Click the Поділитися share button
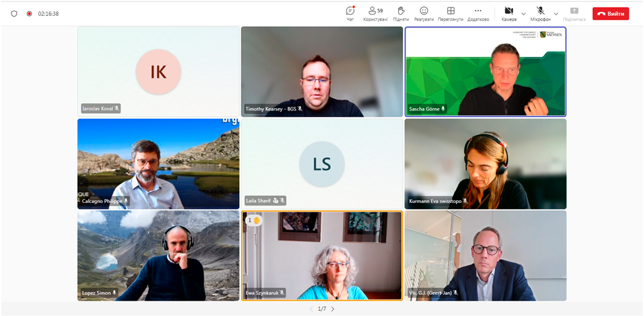Image resolution: width=644 pixels, height=316 pixels. point(574,13)
